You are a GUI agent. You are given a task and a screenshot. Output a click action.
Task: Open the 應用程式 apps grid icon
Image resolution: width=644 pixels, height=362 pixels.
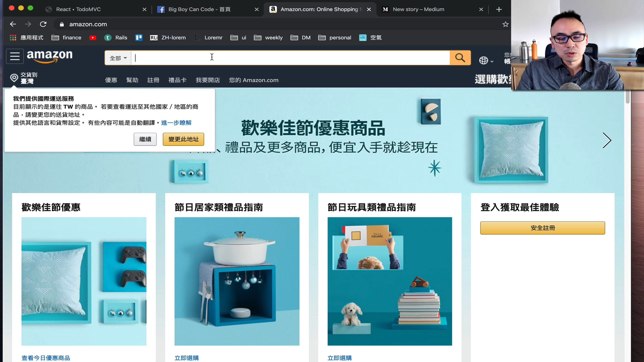pos(13,38)
